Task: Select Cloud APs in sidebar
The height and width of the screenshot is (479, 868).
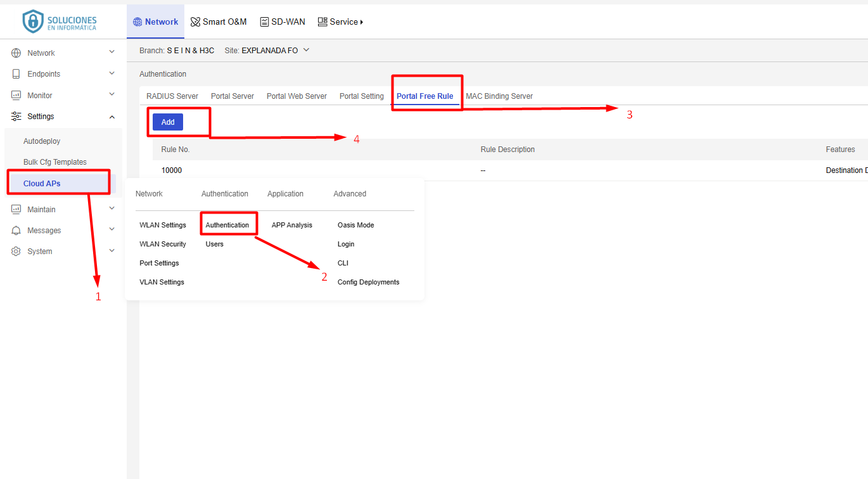Action: coord(42,184)
